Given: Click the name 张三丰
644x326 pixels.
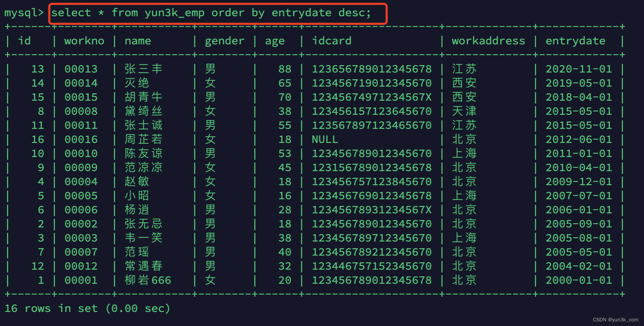Looking at the screenshot, I should point(143,69).
